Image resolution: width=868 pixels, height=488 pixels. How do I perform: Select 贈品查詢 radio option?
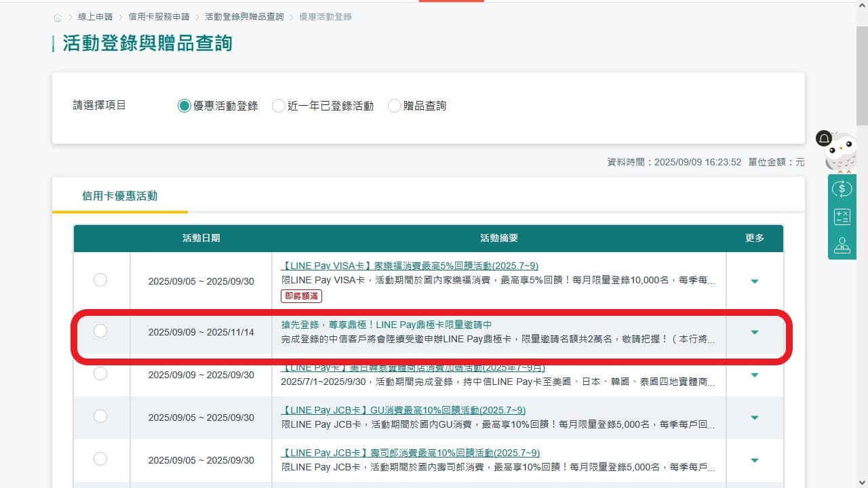click(395, 106)
